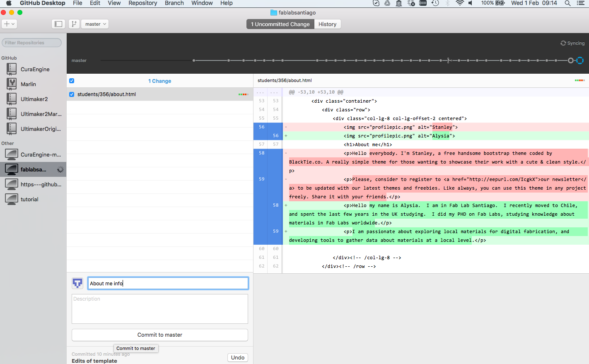Select the tutorial repository icon
This screenshot has width=589, height=364.
point(12,199)
